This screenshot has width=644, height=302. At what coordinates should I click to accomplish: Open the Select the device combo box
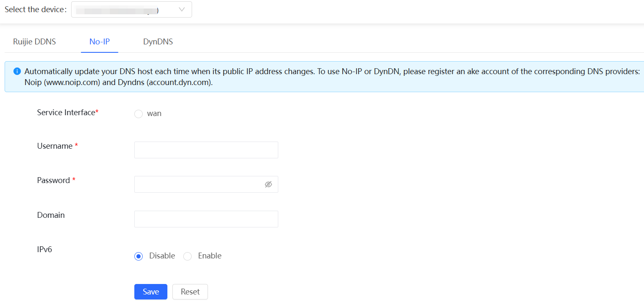(126, 10)
